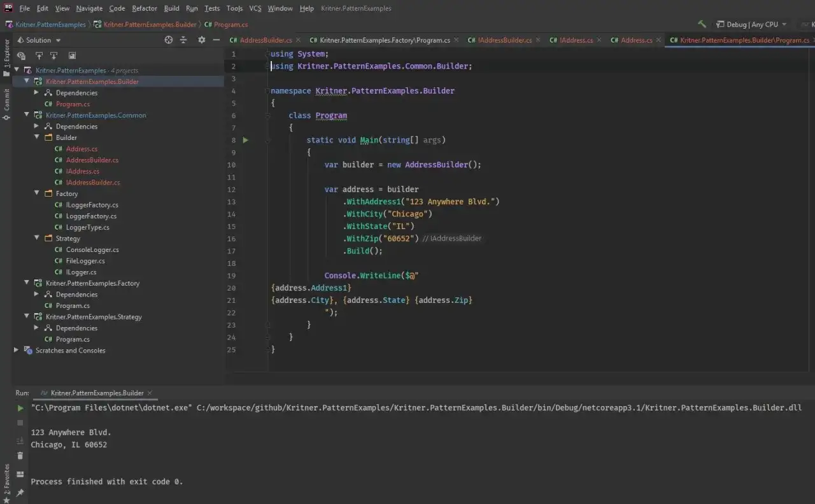Open the Refactor menu
Screen dimensions: 815x504
point(145,8)
